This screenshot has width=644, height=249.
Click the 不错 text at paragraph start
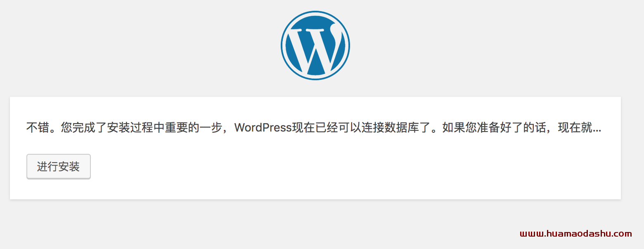point(38,127)
